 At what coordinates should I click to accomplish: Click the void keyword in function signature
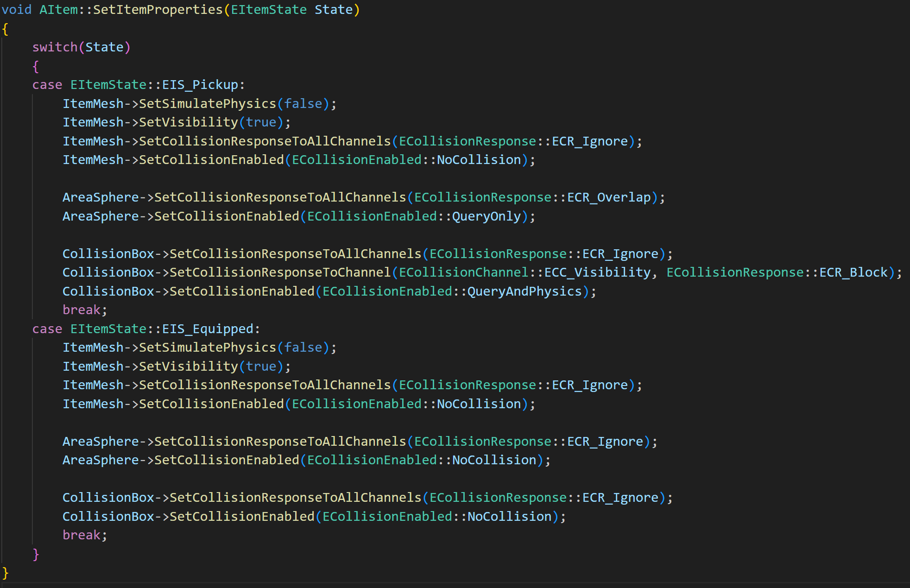pos(17,10)
